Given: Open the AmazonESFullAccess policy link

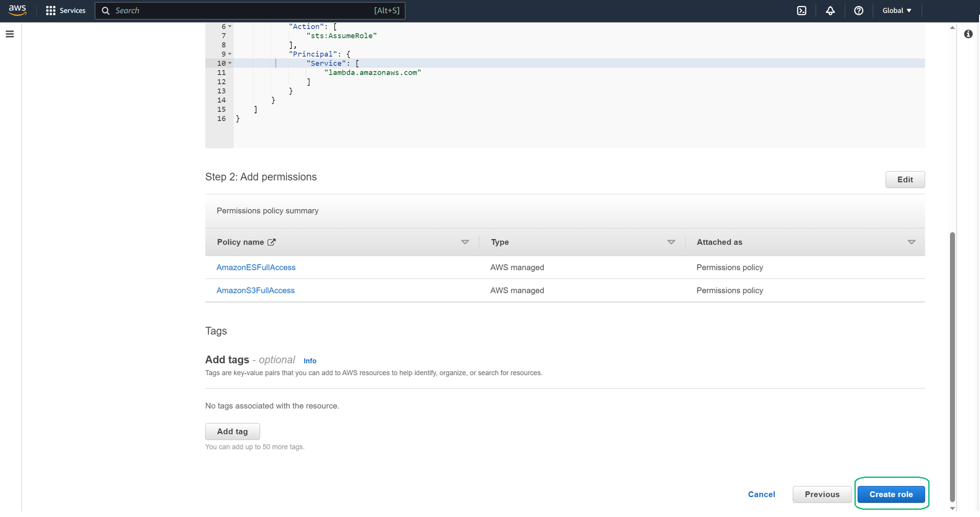Looking at the screenshot, I should coord(256,268).
